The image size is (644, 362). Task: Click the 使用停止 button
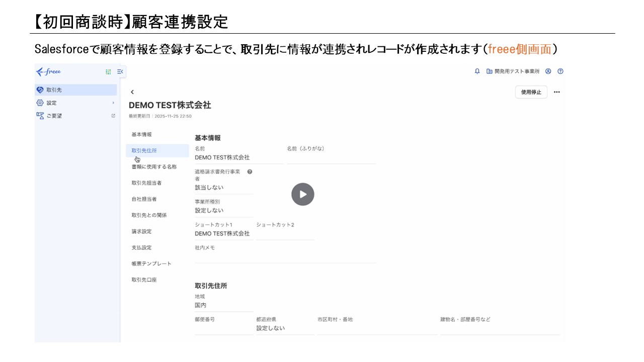531,92
